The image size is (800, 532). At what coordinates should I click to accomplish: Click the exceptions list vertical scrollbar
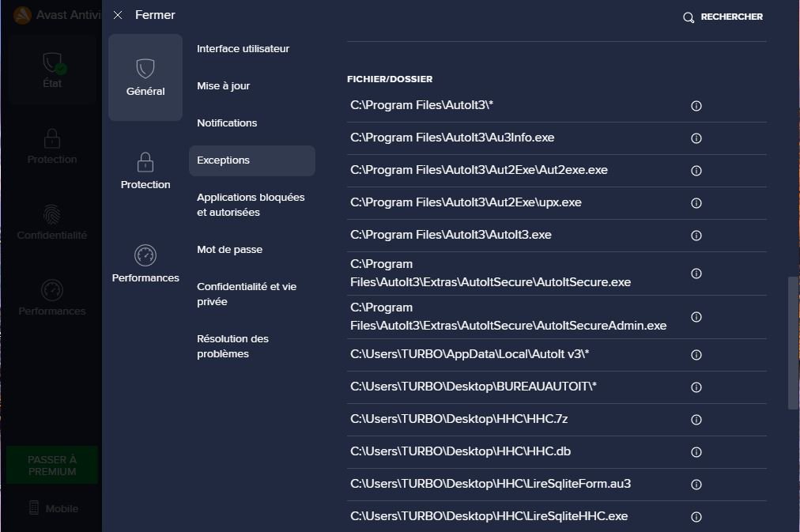pyautogui.click(x=793, y=342)
